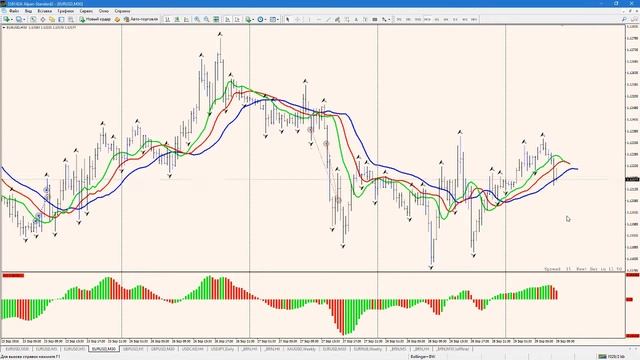Expand the Templates dropdown arrow
Image resolution: width=640 pixels, height=360 pixels.
point(278,19)
